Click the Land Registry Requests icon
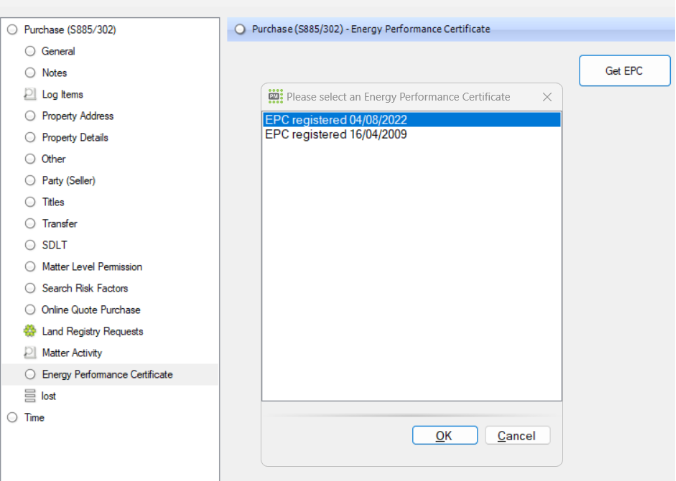 point(30,331)
